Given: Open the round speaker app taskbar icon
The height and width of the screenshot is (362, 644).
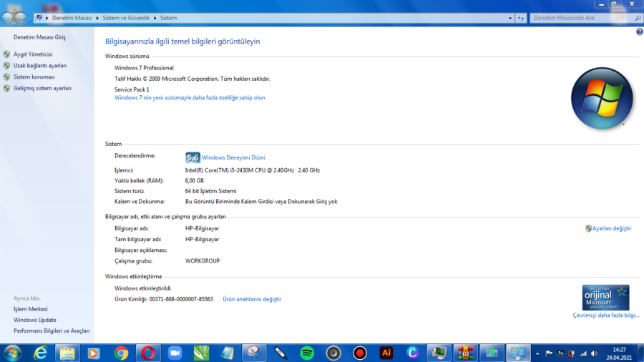Looking at the screenshot, I should [x=333, y=353].
